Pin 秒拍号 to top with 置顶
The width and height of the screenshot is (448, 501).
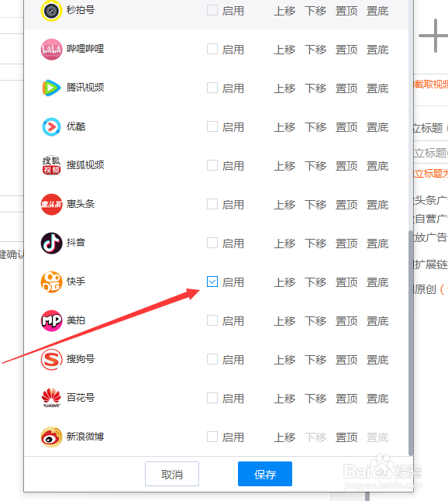point(346,11)
